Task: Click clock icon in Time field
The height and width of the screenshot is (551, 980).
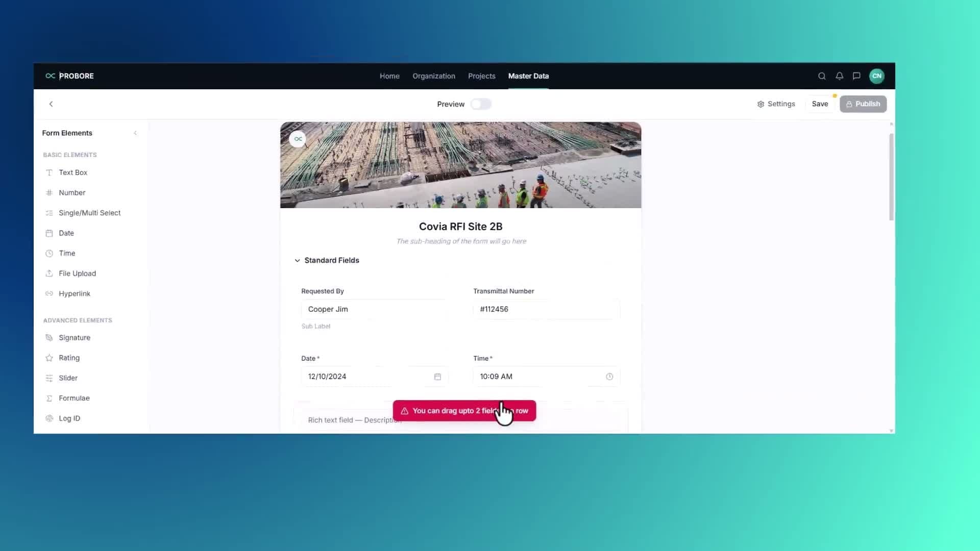Action: tap(609, 377)
